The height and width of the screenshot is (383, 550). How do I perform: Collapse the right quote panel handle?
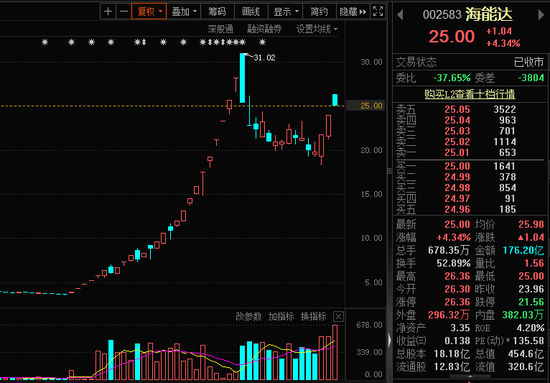389,340
